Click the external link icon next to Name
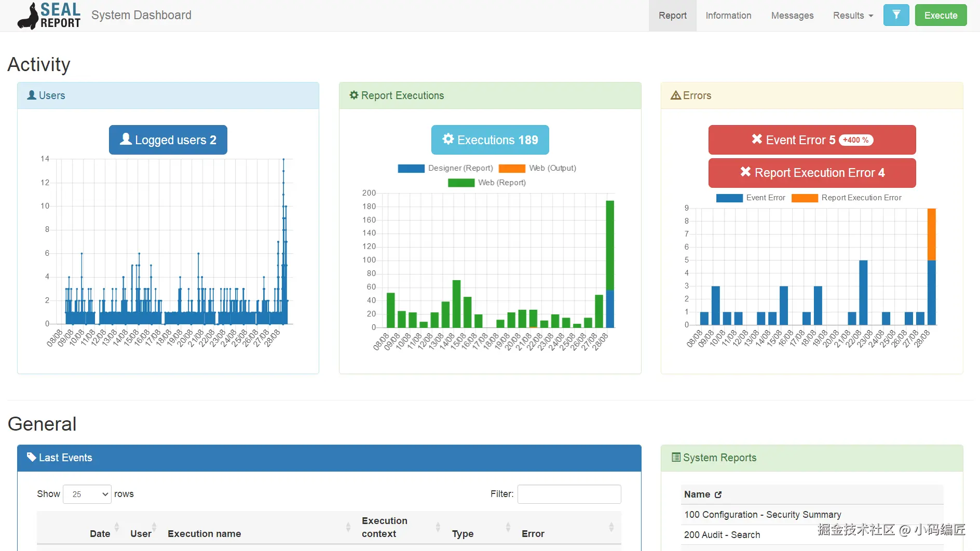 click(718, 494)
